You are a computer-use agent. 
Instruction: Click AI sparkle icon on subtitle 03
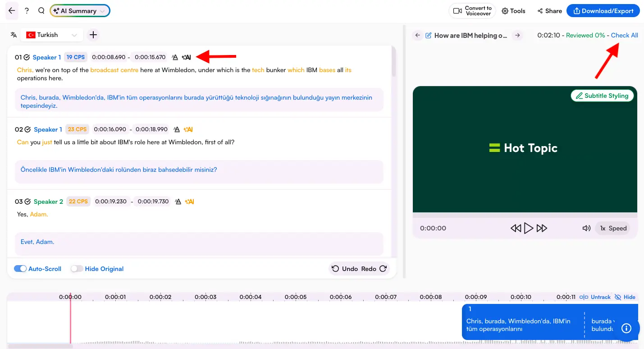[x=189, y=202]
